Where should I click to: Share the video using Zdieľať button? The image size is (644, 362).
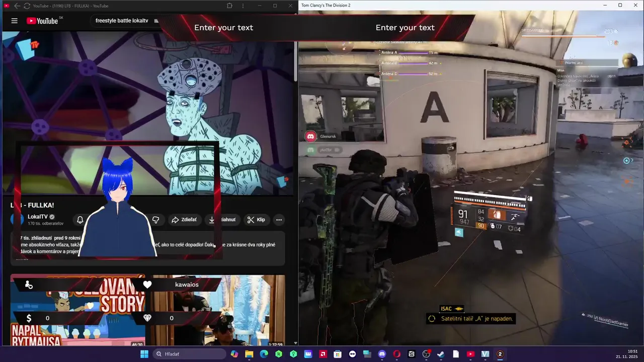[x=184, y=220]
